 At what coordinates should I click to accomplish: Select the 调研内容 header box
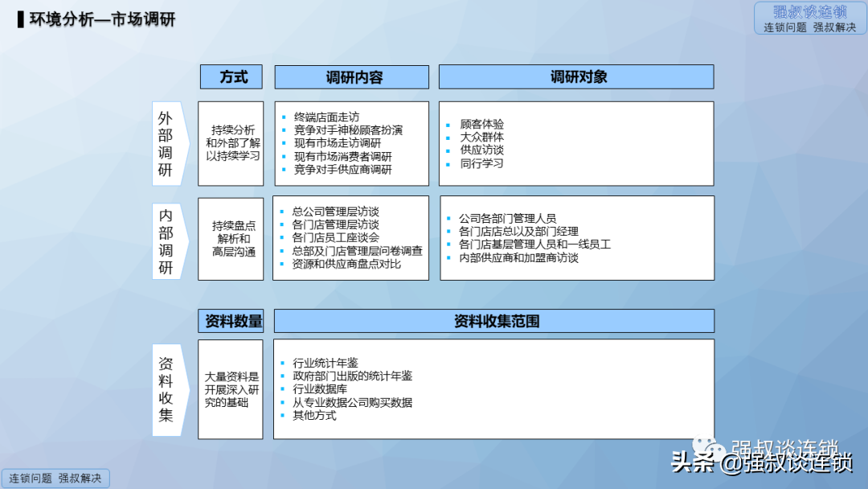pos(352,77)
